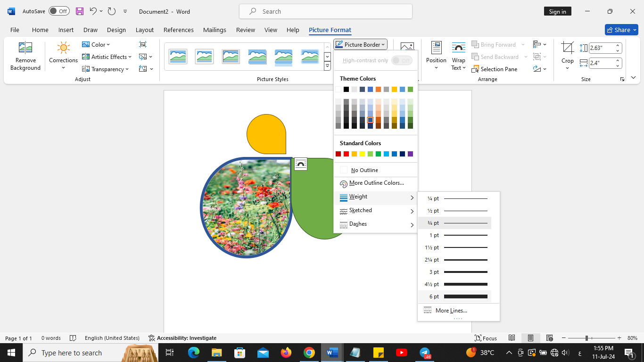Open the Bring Forward dropdown arrow
The width and height of the screenshot is (644, 362).
click(523, 44)
